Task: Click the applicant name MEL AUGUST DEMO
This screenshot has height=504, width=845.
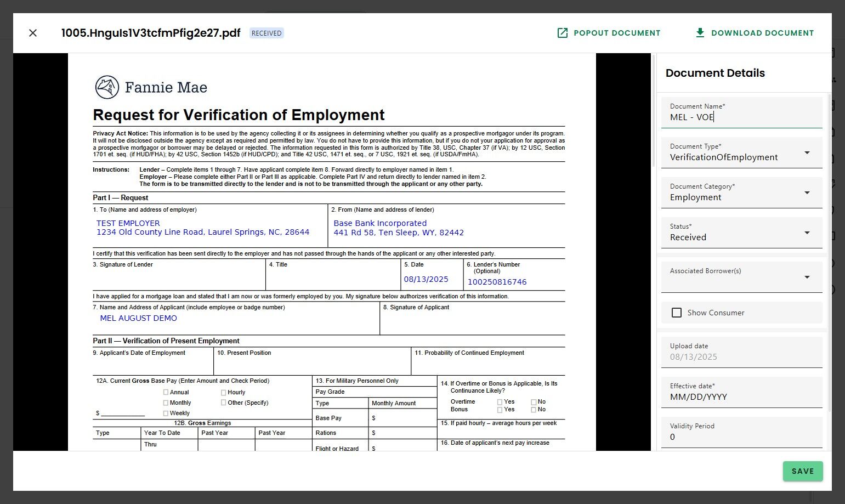Action: 139,318
